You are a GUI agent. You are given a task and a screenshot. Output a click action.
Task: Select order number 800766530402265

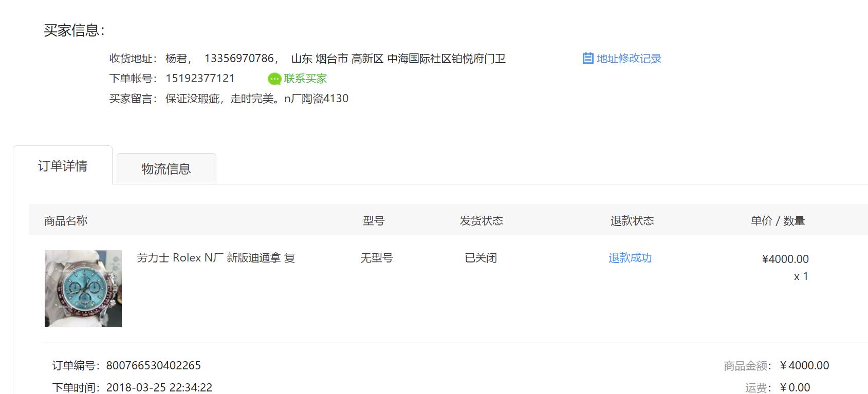tap(154, 365)
